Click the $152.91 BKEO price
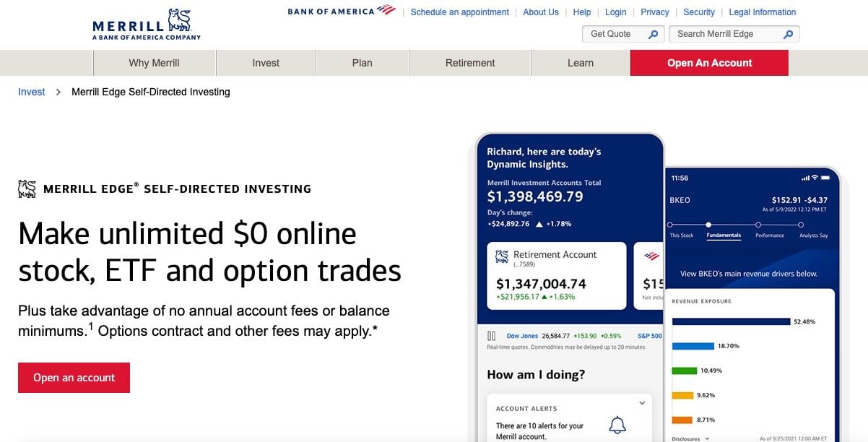 pyautogui.click(x=786, y=200)
